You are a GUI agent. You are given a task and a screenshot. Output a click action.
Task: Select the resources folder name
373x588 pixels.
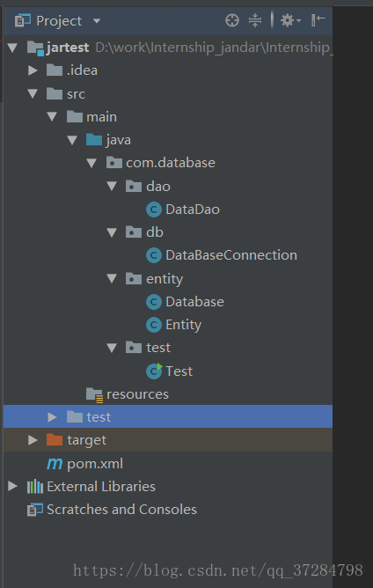[x=137, y=394]
